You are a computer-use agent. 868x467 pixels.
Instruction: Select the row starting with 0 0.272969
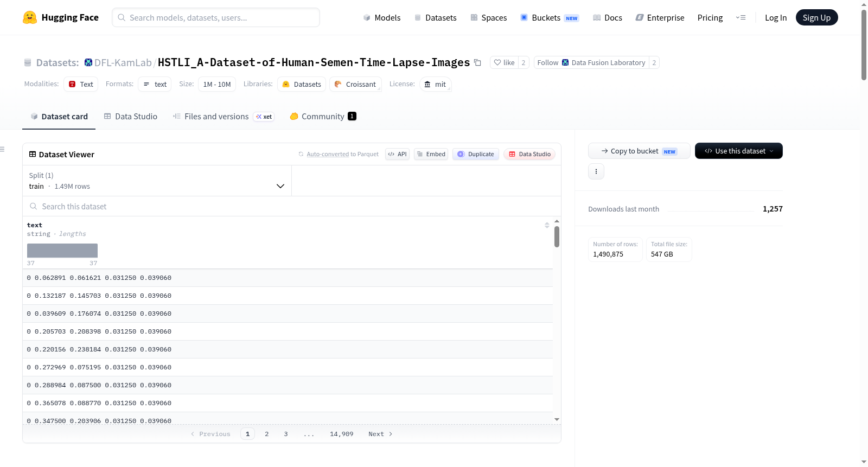click(x=288, y=367)
